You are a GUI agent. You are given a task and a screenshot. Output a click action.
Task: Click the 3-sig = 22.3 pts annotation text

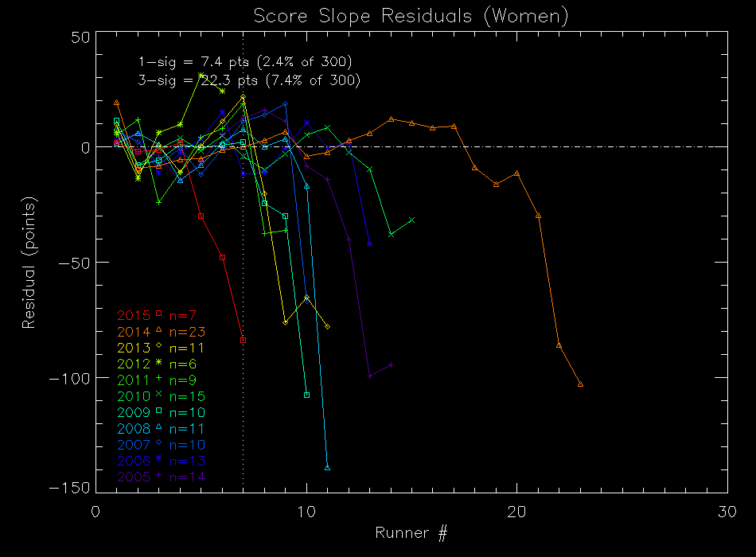248,80
